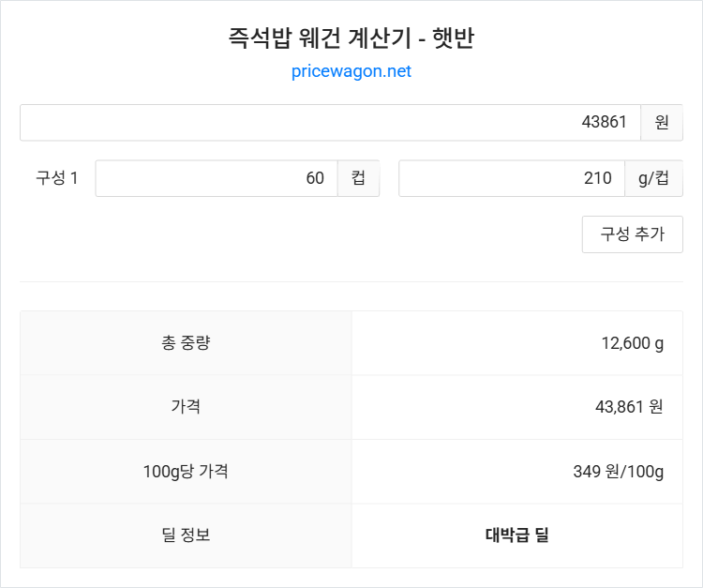Click the 12,600 g total weight value
The height and width of the screenshot is (588, 703).
coord(632,343)
